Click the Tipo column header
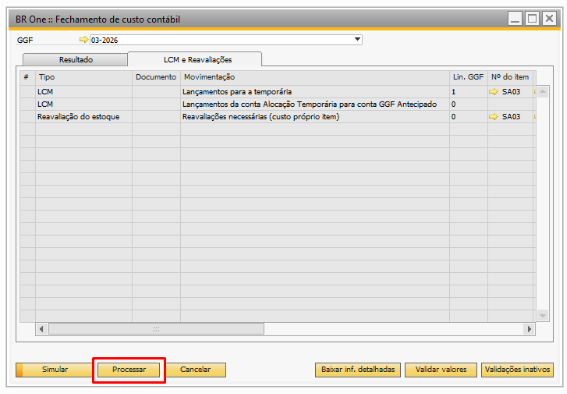Viewport: 567px width, 394px height. click(84, 77)
